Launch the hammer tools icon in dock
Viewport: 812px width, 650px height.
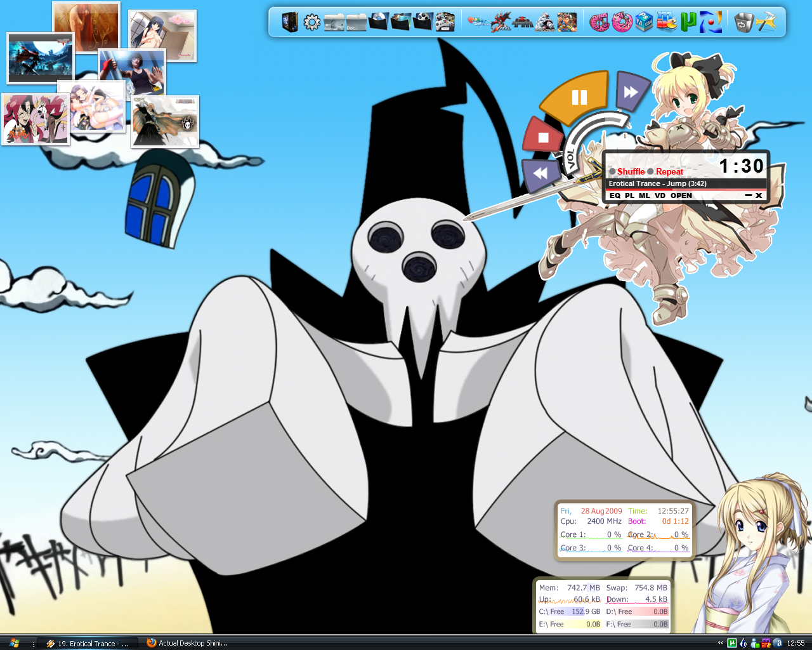point(766,22)
